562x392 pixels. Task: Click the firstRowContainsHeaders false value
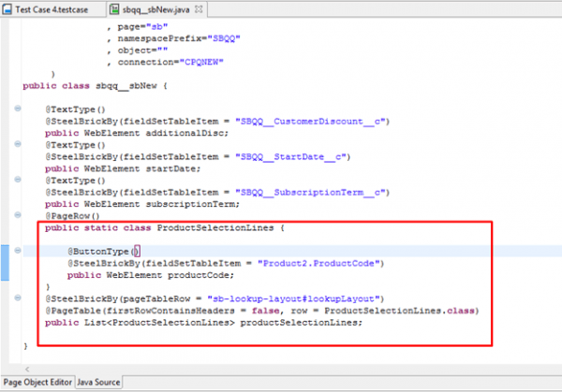tap(266, 311)
